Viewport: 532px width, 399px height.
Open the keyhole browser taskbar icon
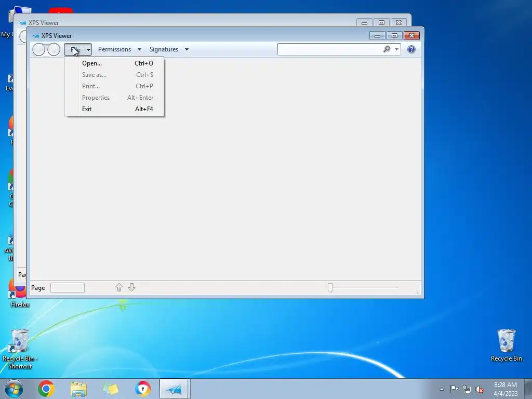(x=142, y=389)
